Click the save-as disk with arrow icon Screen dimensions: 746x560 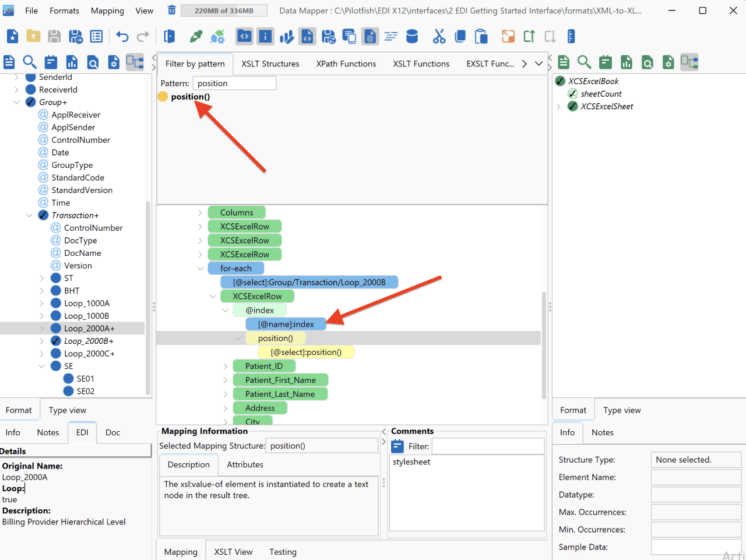(76, 37)
